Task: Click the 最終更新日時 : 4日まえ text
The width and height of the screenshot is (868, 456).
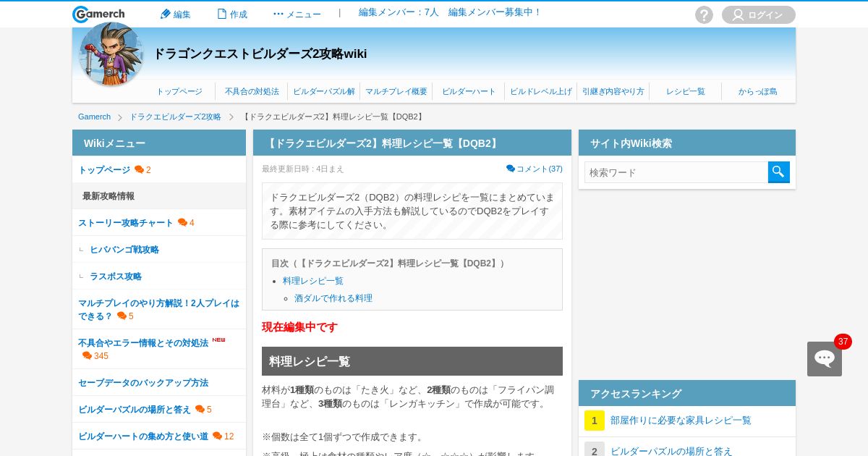Action: [303, 169]
